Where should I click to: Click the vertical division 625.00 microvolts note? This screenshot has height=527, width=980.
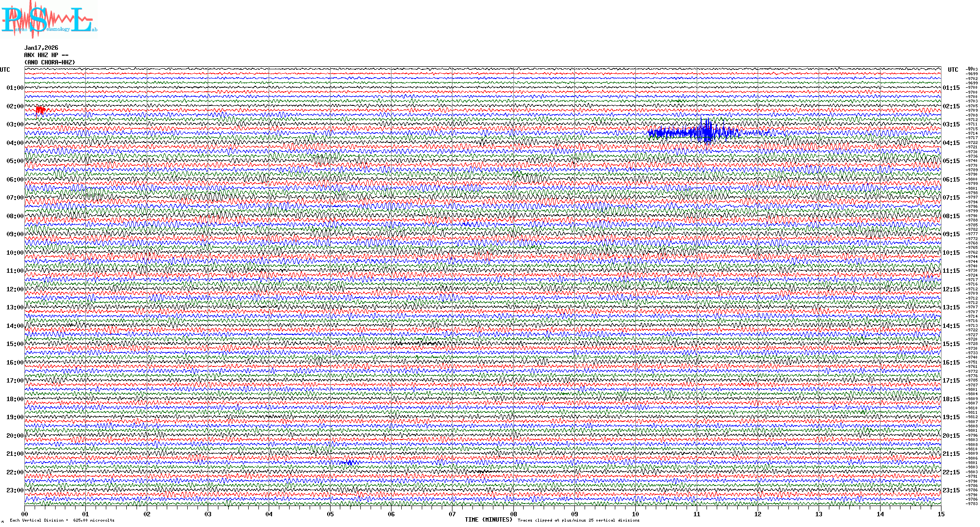click(x=62, y=520)
